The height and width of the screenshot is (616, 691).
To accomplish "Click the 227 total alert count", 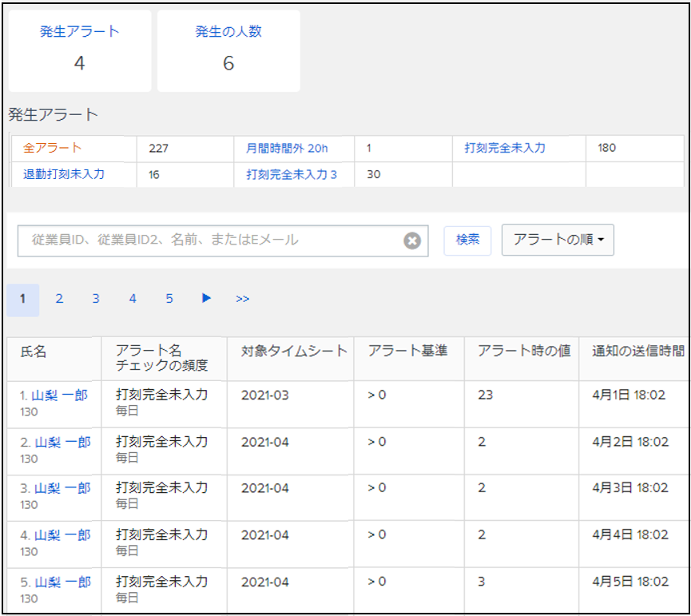I will (158, 148).
